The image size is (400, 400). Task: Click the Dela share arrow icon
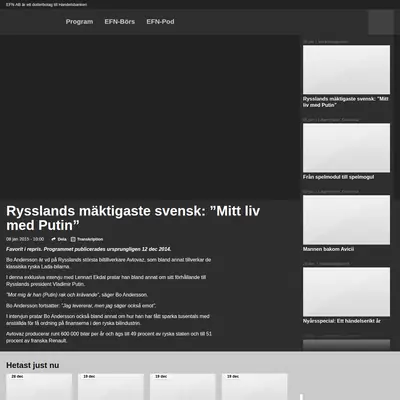(53, 239)
